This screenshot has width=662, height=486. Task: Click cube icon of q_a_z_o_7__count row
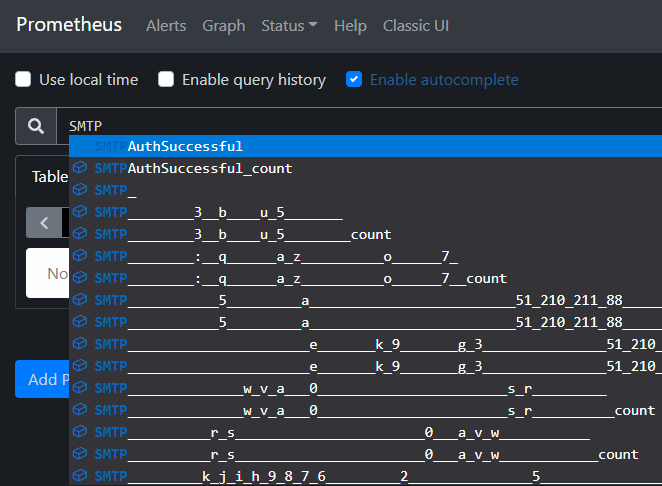80,277
